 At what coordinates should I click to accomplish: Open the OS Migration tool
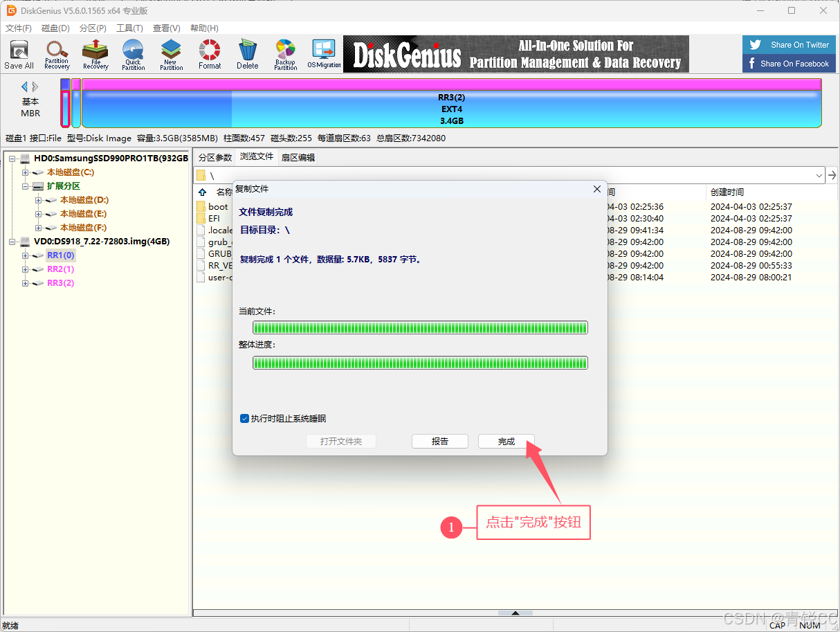coord(324,54)
